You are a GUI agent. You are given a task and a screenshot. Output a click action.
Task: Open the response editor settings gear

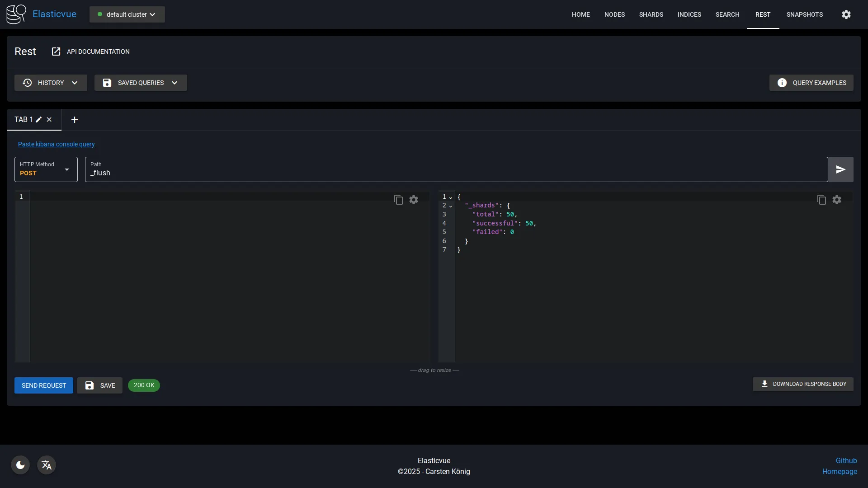[837, 199]
